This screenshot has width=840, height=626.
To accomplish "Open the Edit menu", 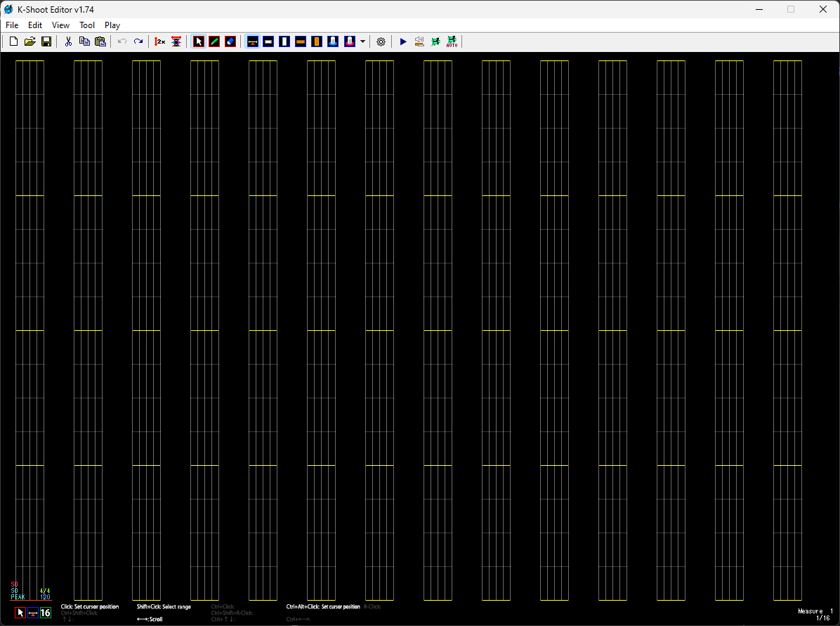I will (35, 25).
